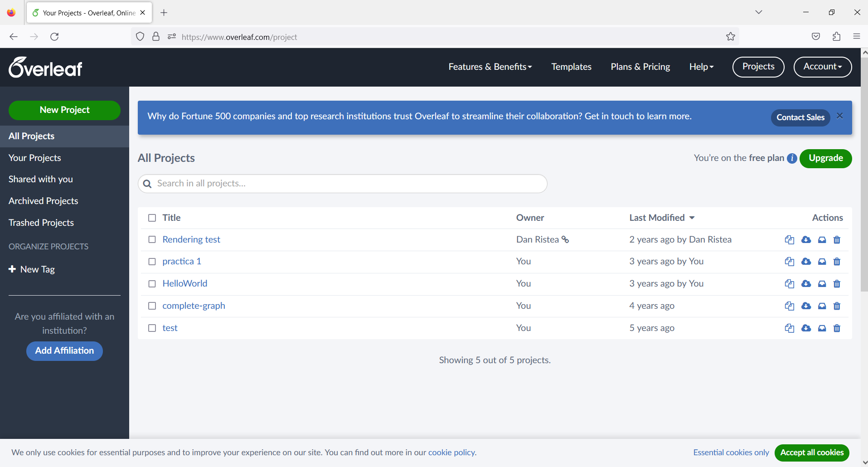Archive the practica 1 project
Viewport: 868px width, 467px height.
point(822,262)
